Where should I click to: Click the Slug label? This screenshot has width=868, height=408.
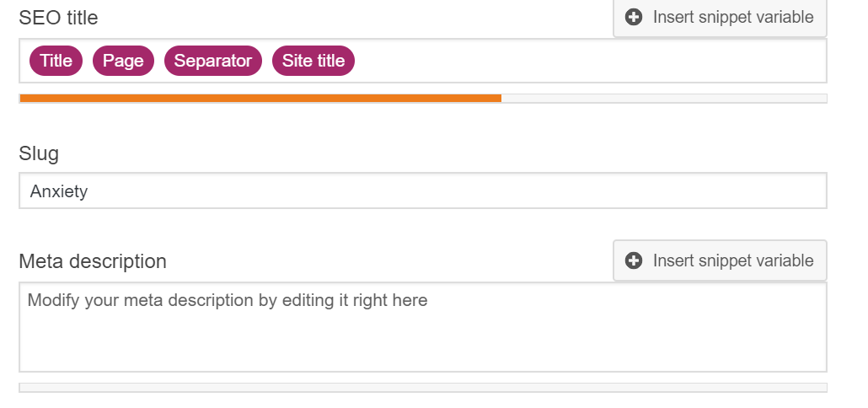tap(39, 153)
